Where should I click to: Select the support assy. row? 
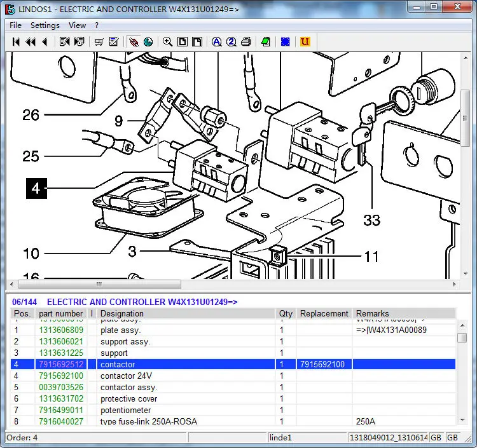point(233,342)
